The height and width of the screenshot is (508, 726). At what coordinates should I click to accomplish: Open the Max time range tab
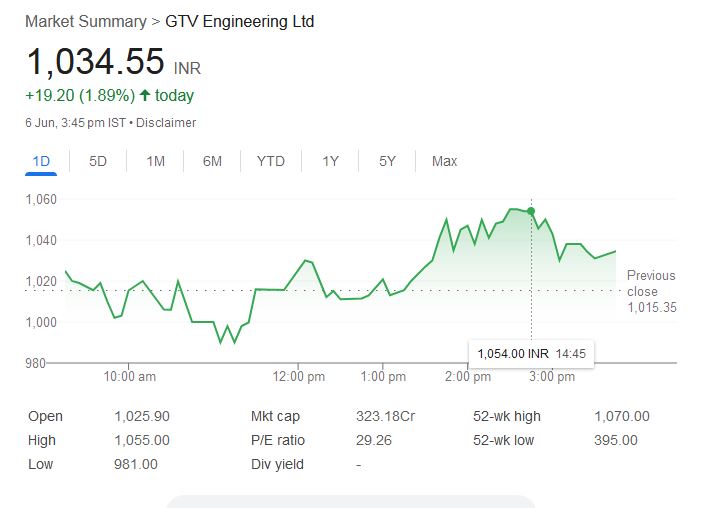(x=444, y=161)
